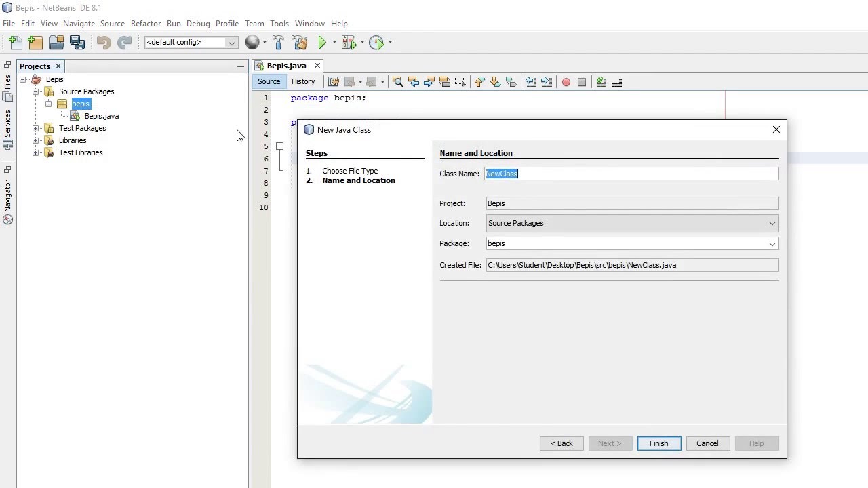Click the Find Next Occurrence icon
The image size is (868, 488).
[429, 82]
